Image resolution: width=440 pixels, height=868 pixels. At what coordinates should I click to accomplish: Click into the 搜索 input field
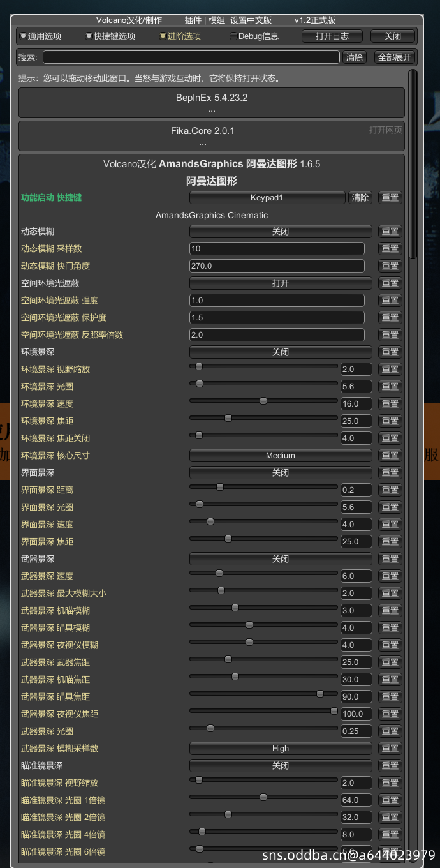click(191, 57)
